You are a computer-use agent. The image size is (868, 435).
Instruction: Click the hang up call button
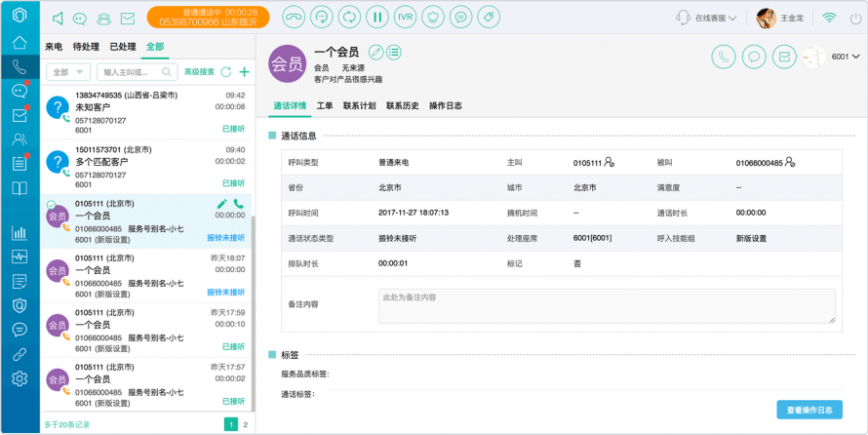(x=294, y=18)
